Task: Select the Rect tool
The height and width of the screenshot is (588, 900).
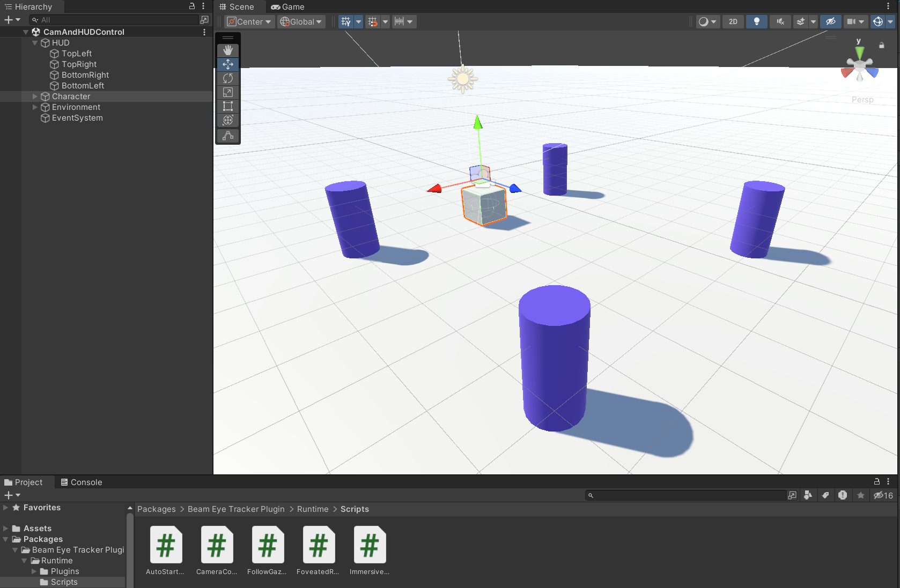Action: (228, 106)
